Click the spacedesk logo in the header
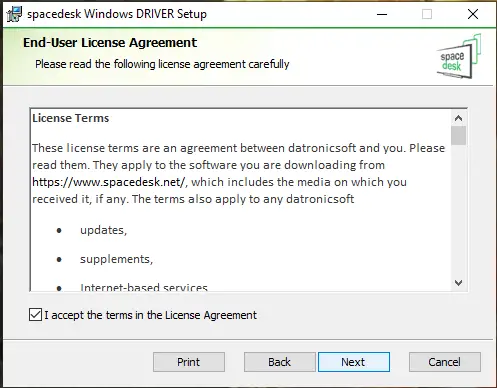 click(459, 56)
